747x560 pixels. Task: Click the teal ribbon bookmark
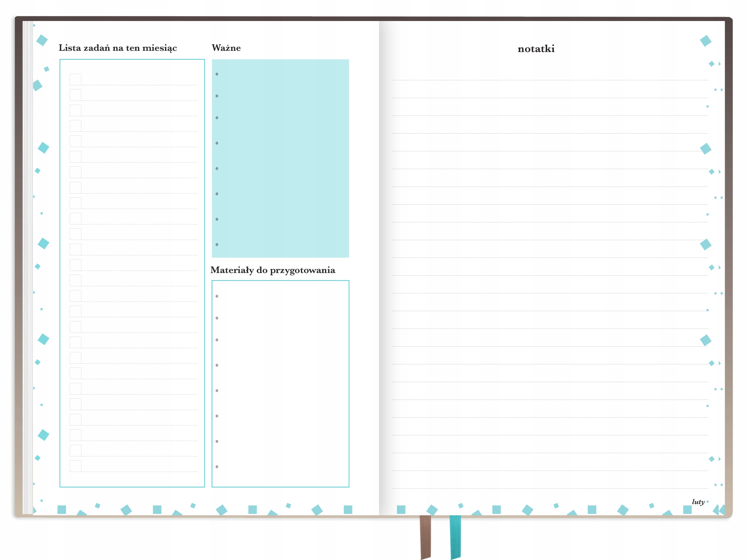click(x=455, y=537)
